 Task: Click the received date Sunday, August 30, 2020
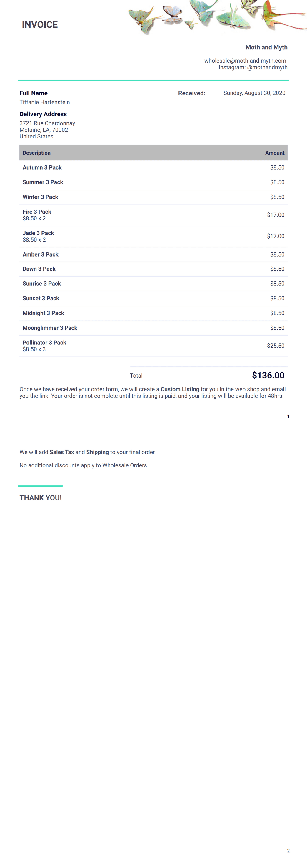coord(254,93)
